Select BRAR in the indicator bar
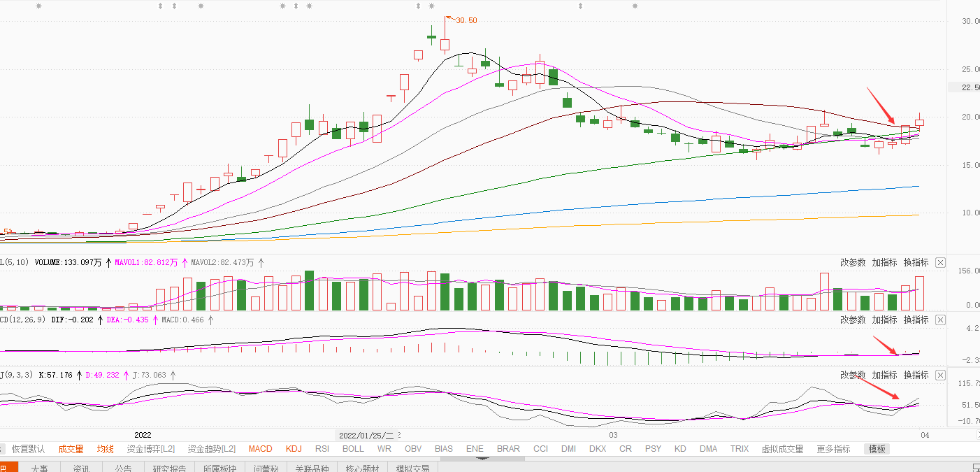This screenshot has height=472, width=980. pos(508,449)
